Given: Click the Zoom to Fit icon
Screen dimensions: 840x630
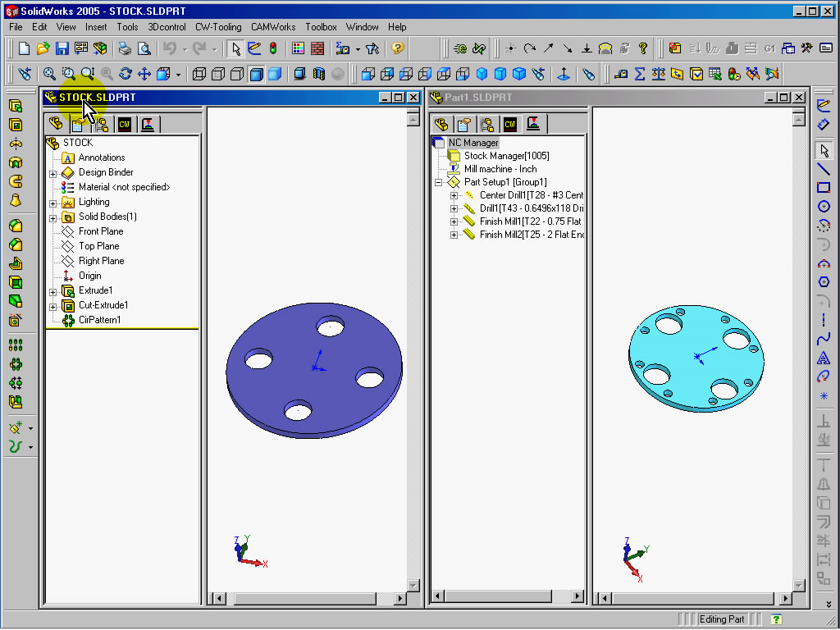Looking at the screenshot, I should click(49, 74).
